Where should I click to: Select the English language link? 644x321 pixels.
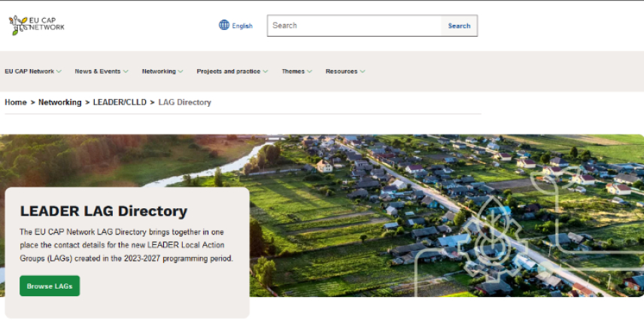click(242, 26)
